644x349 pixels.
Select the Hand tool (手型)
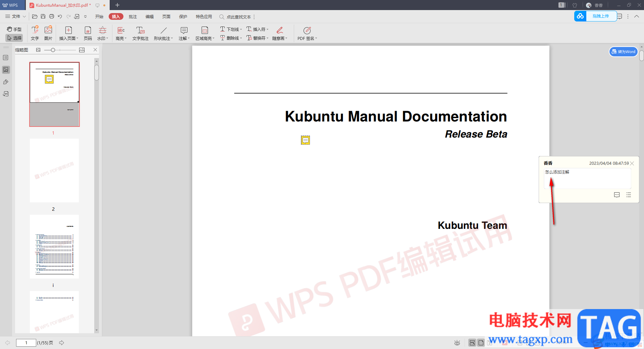tap(14, 29)
